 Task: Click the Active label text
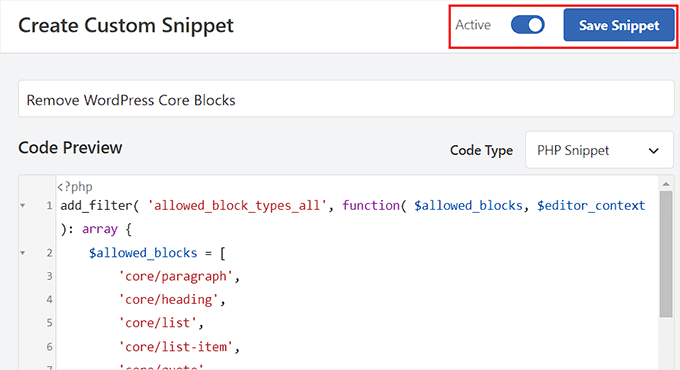[473, 25]
